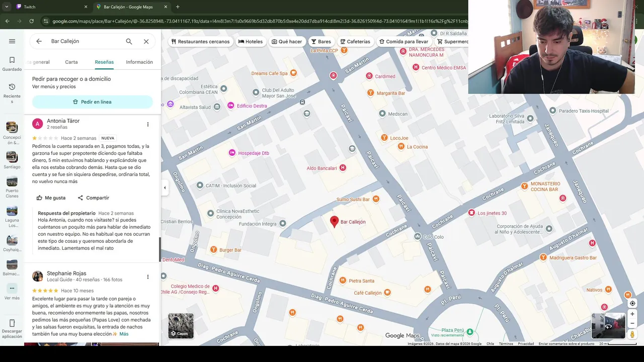Click my location button on map

[x=632, y=303]
